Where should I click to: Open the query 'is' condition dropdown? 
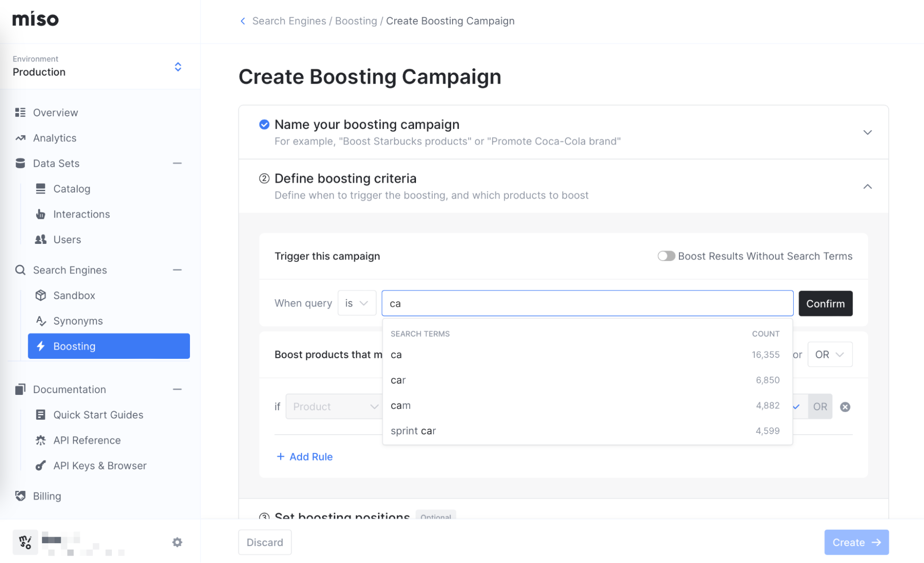(x=356, y=303)
